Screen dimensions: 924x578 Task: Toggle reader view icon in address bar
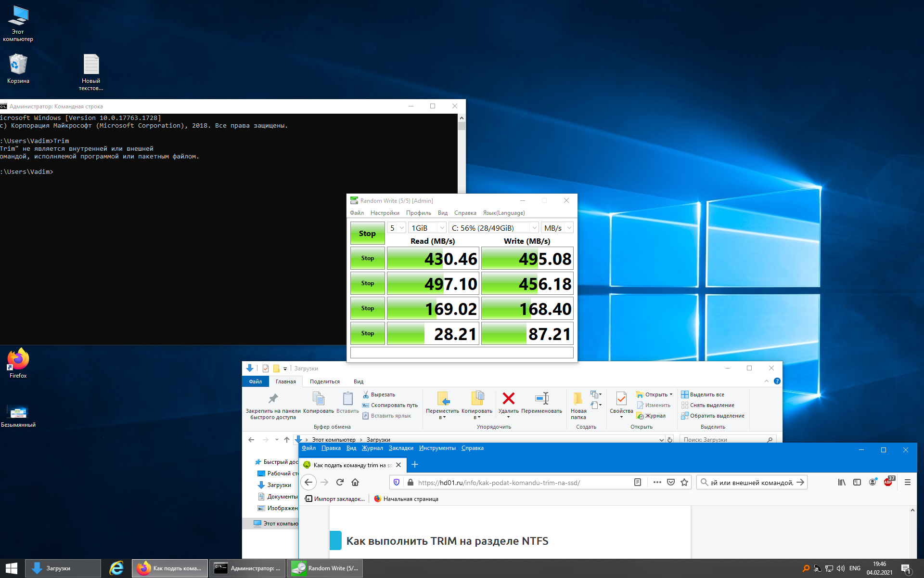[x=638, y=482]
